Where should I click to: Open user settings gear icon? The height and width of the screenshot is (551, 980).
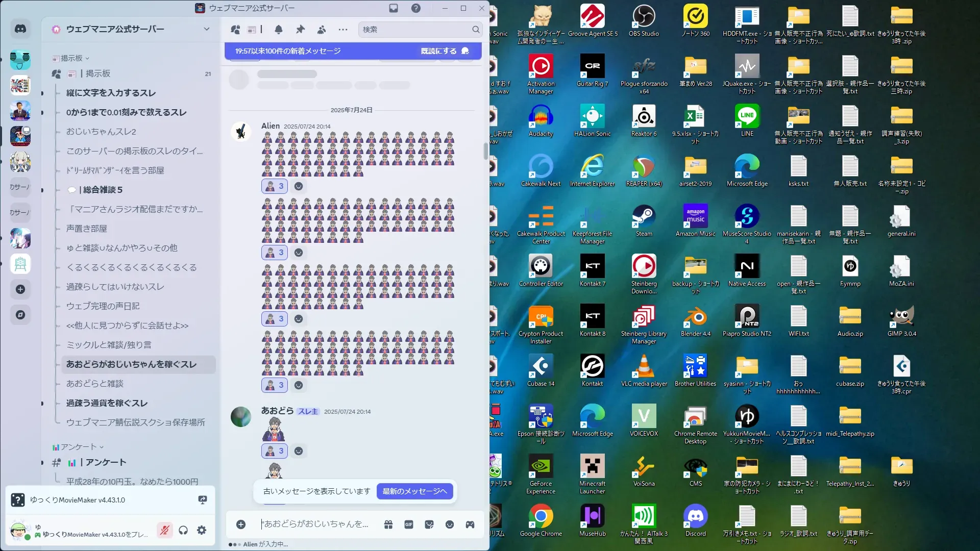(x=202, y=531)
